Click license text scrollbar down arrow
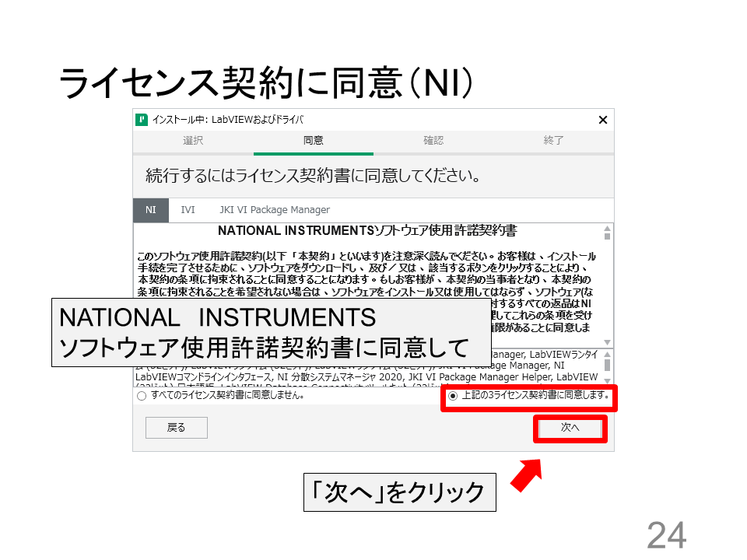The height and width of the screenshot is (560, 747). tap(607, 342)
